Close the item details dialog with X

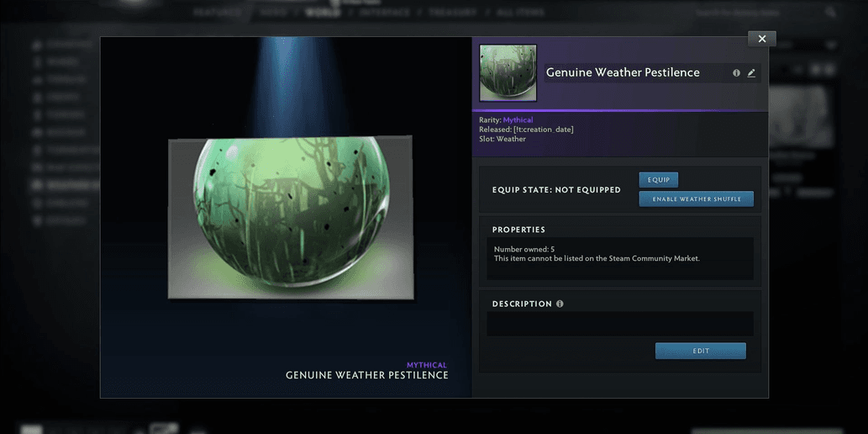(x=762, y=39)
